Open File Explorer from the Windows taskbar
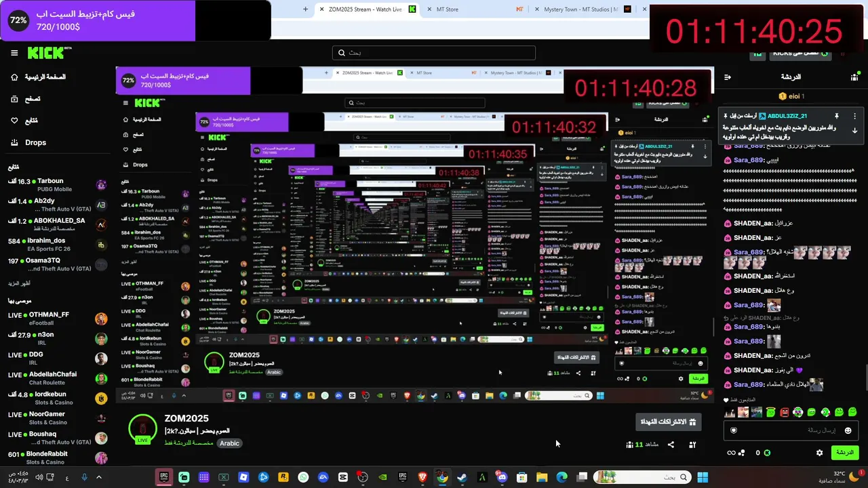Viewport: 868px width, 488px height. pyautogui.click(x=542, y=477)
